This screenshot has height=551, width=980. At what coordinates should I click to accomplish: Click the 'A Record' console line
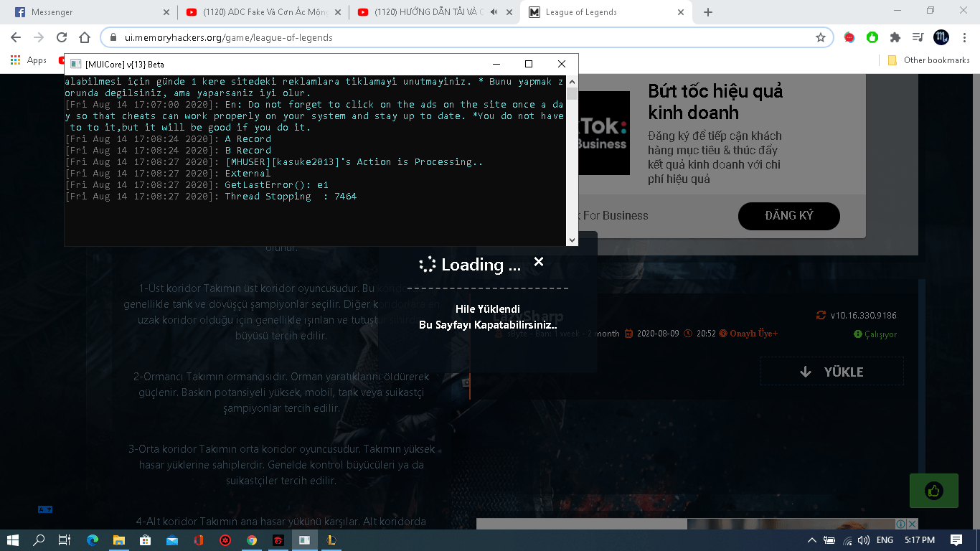pos(168,139)
